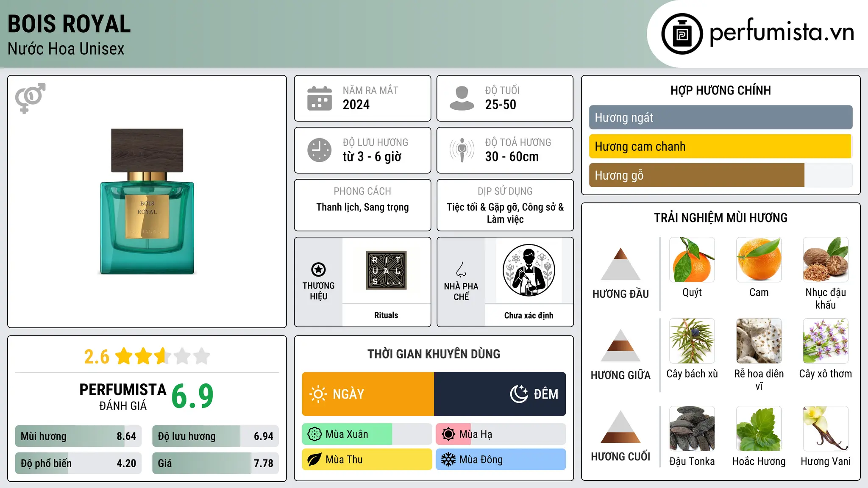This screenshot has height=488, width=868.
Task: Click the Hương Vani note image
Action: (826, 429)
